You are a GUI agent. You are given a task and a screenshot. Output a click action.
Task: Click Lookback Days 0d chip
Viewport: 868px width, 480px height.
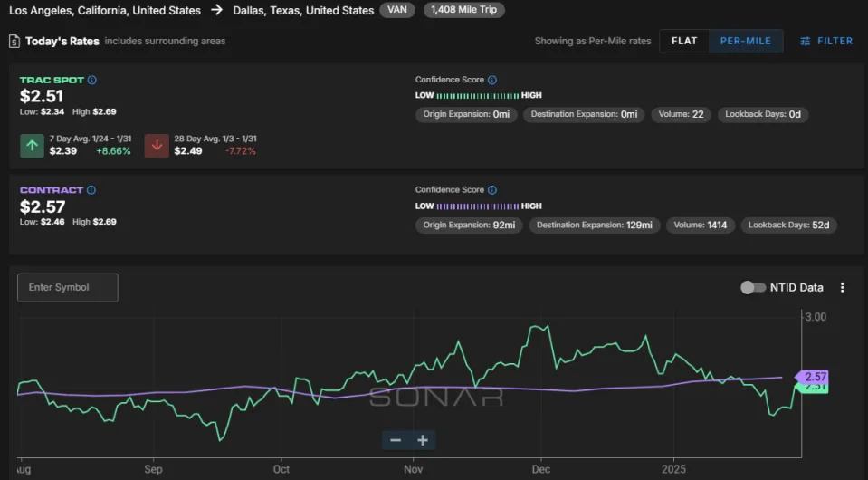(763, 115)
